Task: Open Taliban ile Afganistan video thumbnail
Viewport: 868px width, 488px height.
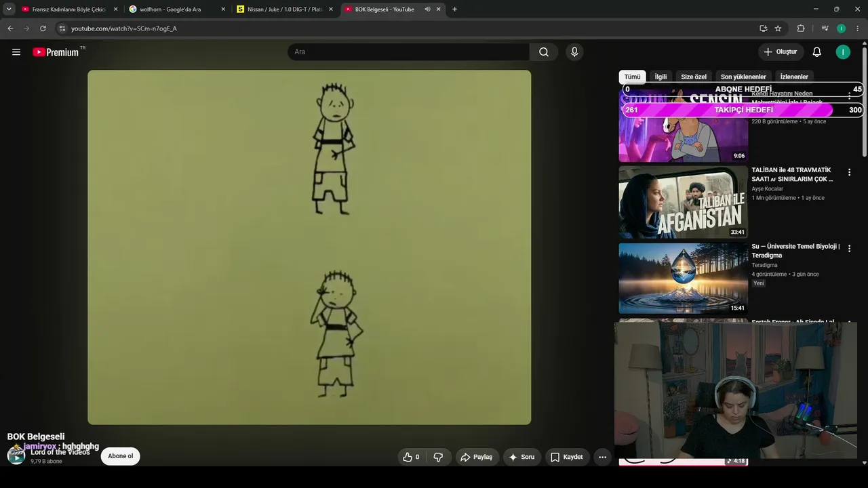Action: 683,202
